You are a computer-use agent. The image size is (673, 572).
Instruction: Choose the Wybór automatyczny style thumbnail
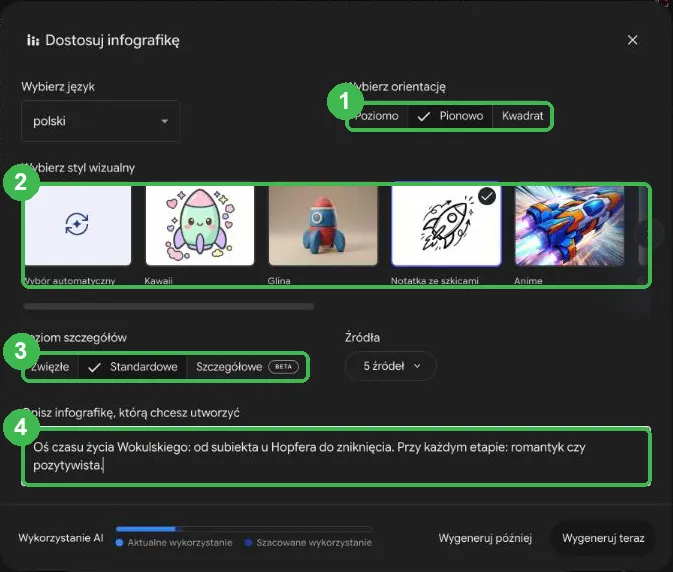coord(77,225)
